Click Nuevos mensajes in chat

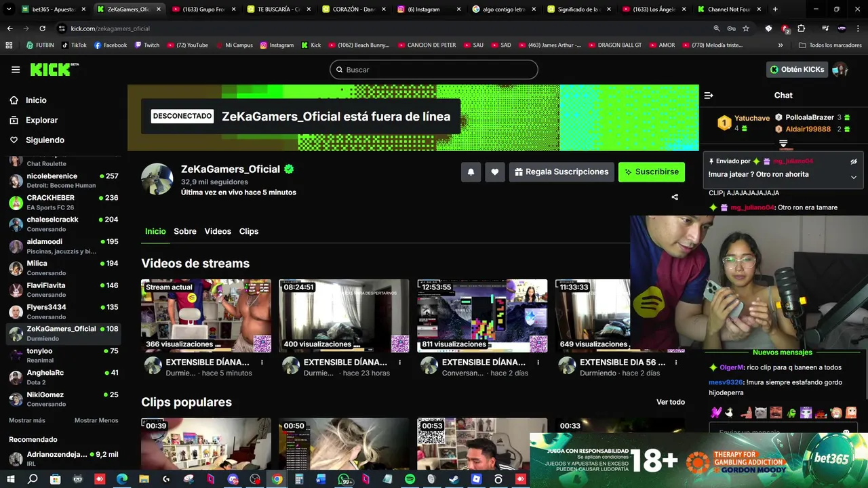[x=782, y=352]
